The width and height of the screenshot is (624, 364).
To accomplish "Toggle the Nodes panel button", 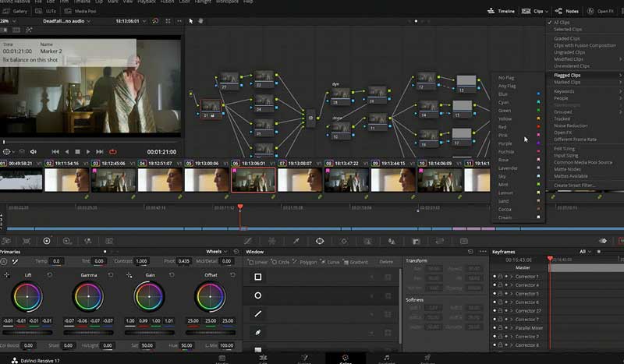I will [567, 11].
